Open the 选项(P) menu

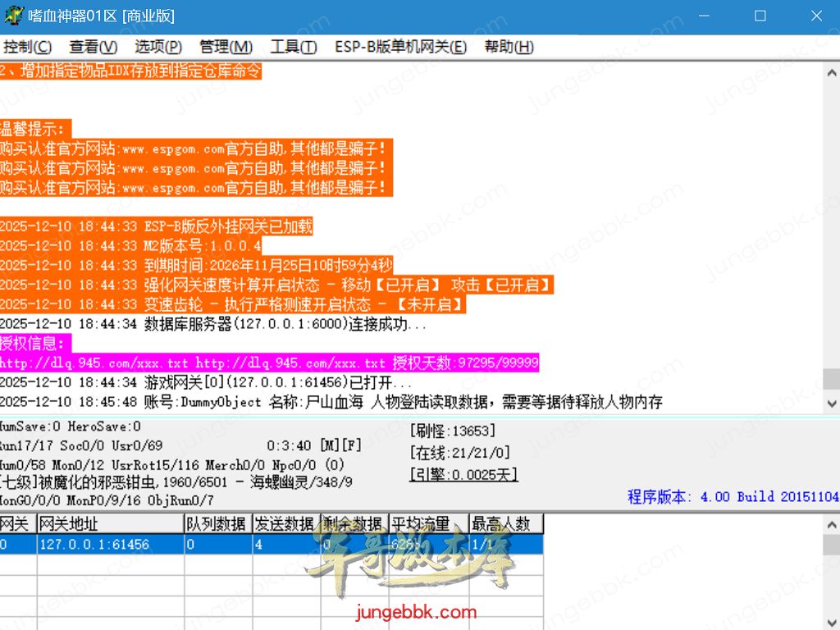(158, 47)
